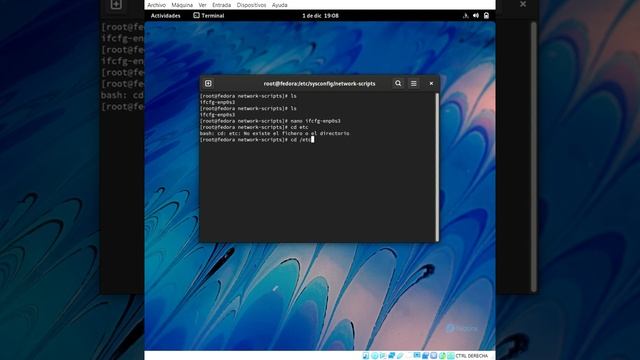Open the terminal search tool
Viewport: 640px width, 360px height.
point(398,83)
